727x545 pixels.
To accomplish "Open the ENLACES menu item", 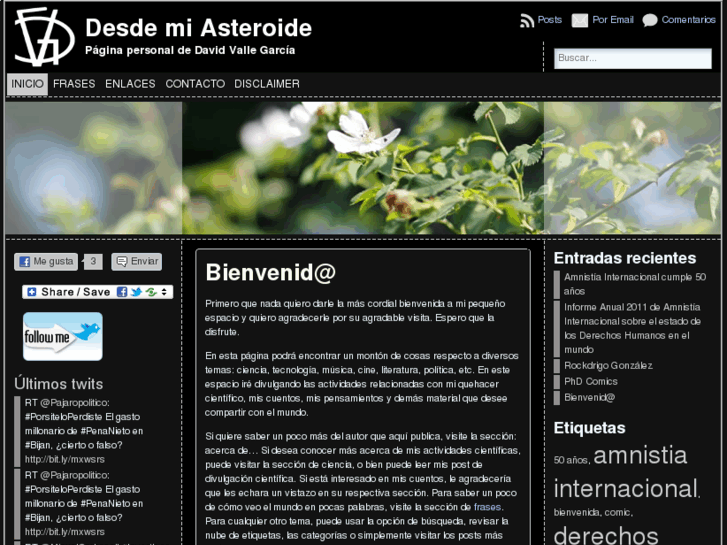I will pyautogui.click(x=130, y=84).
